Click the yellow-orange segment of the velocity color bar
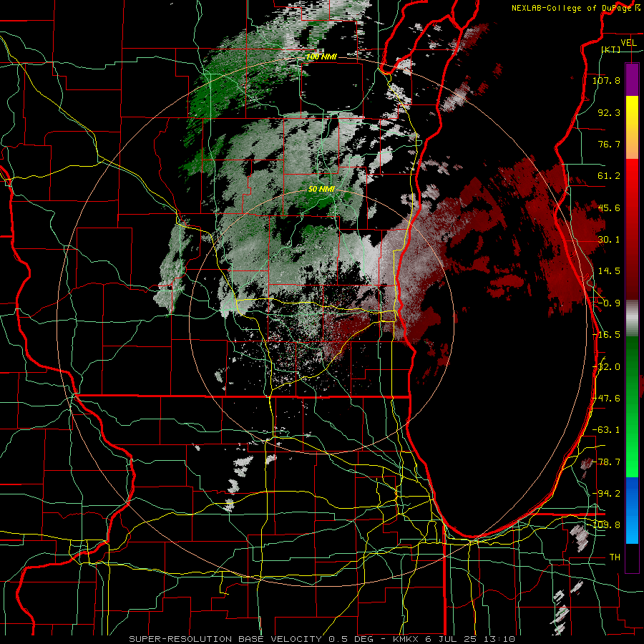The image size is (644, 644). pos(632,127)
